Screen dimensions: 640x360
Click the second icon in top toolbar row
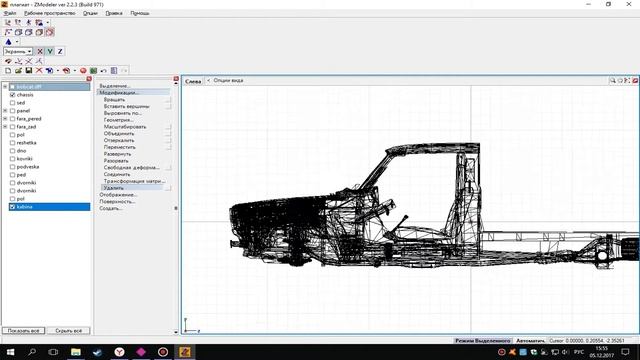pyautogui.click(x=18, y=22)
